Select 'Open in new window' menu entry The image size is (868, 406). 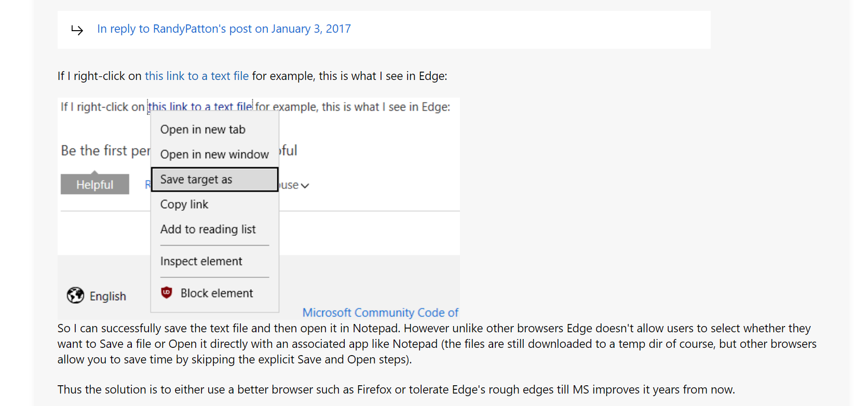pyautogui.click(x=214, y=155)
